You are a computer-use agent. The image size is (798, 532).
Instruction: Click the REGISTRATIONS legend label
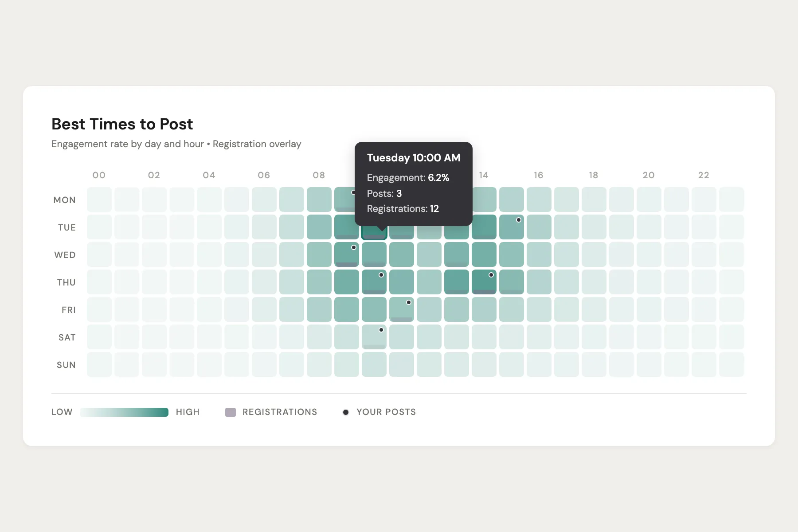(280, 412)
